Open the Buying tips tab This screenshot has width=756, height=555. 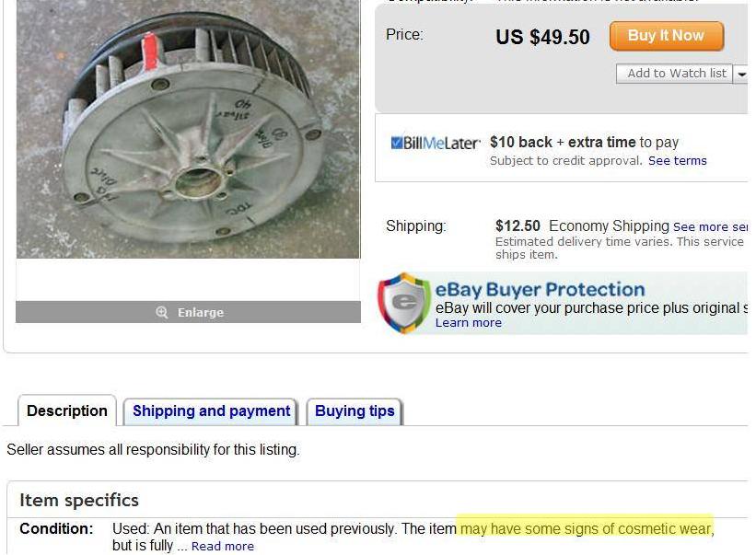tap(355, 411)
